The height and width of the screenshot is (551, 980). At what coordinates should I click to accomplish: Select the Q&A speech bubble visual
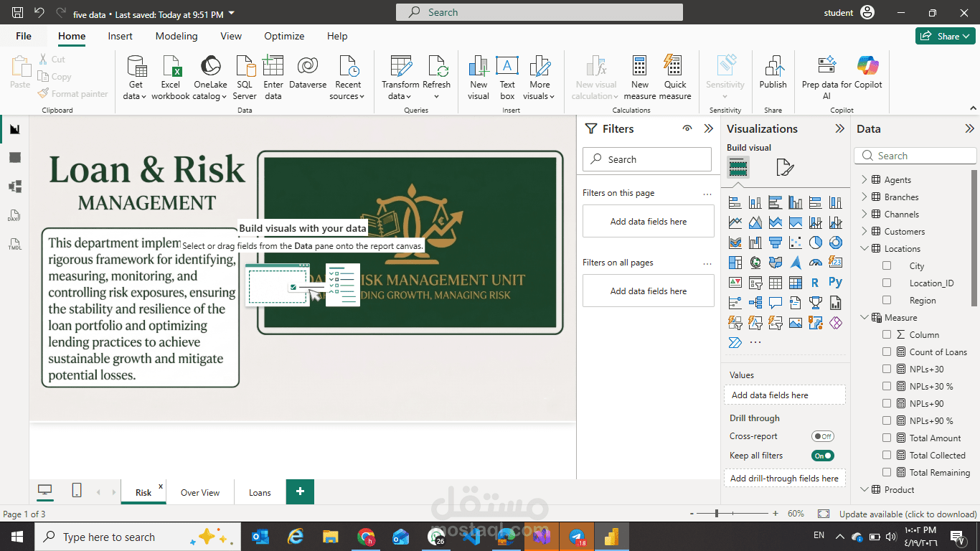click(775, 303)
